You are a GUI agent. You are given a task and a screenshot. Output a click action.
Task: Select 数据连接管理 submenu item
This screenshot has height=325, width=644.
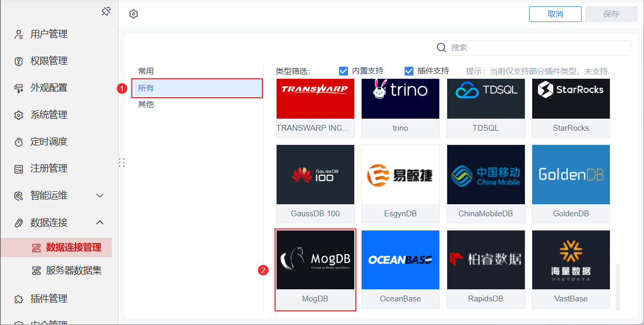[x=56, y=247]
